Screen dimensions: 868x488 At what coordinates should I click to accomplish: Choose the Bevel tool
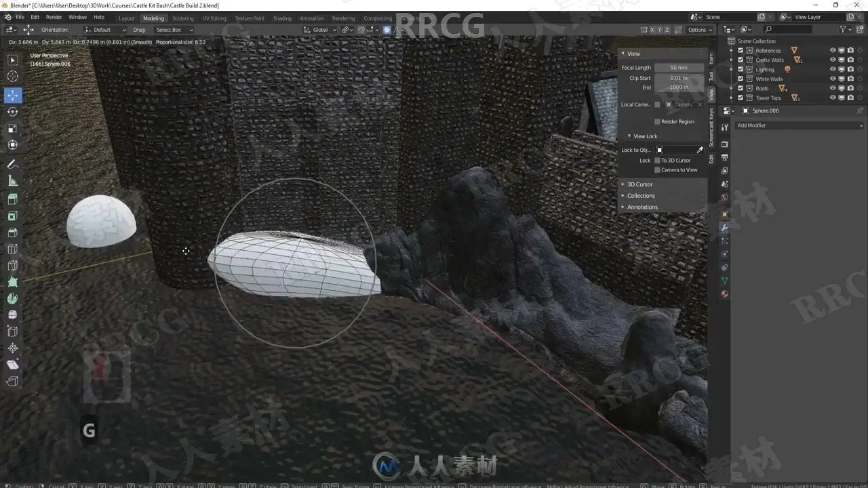point(13,232)
